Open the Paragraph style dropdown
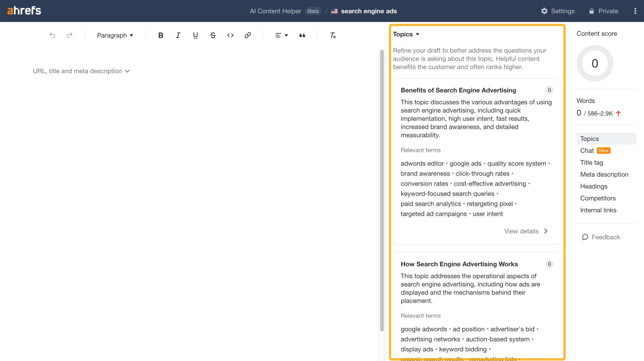The image size is (644, 361). click(115, 35)
